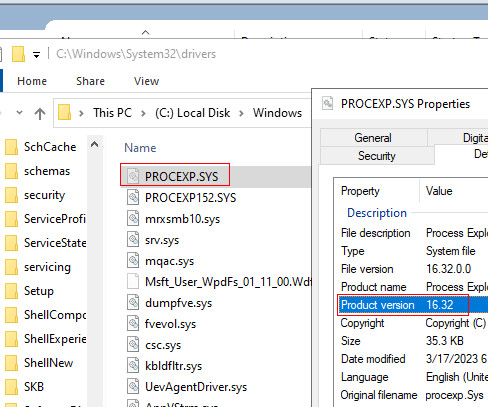This screenshot has width=488, height=407.
Task: Select the Msft_User_WpdFs file icon
Action: pyautogui.click(x=133, y=281)
